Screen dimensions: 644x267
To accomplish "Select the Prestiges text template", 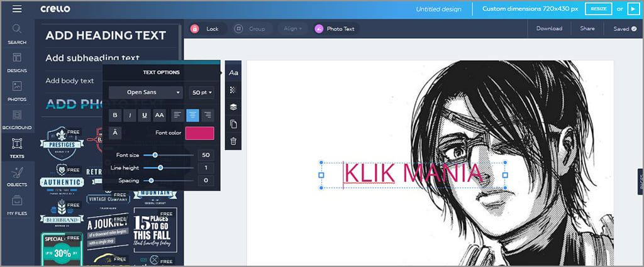I will click(x=62, y=143).
